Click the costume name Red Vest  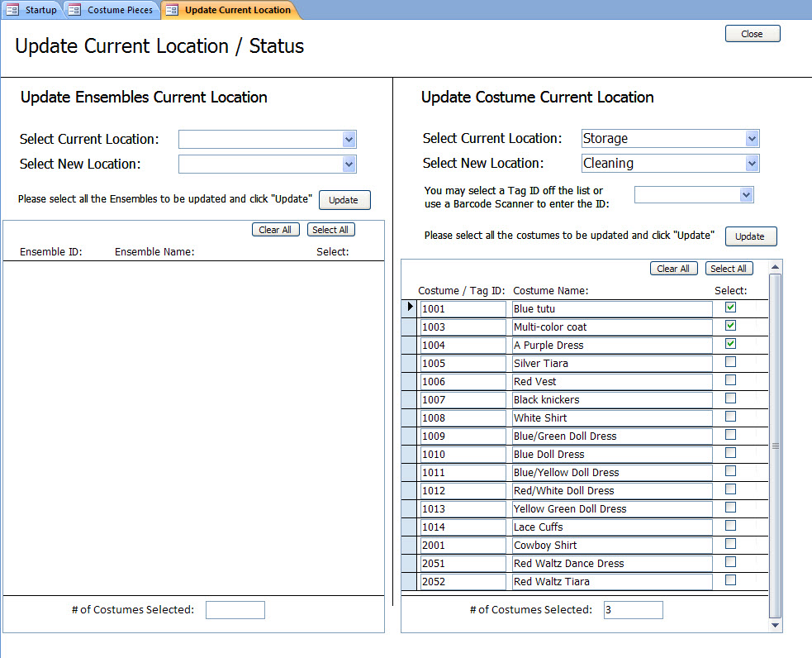pyautogui.click(x=612, y=381)
